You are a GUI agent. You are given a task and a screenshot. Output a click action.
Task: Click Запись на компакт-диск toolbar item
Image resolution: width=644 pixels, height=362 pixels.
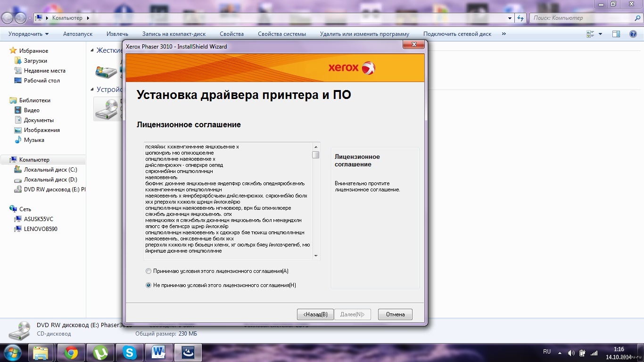coord(174,34)
